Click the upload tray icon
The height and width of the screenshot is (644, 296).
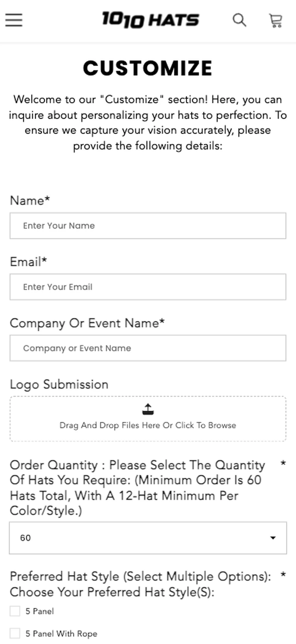[x=148, y=409]
